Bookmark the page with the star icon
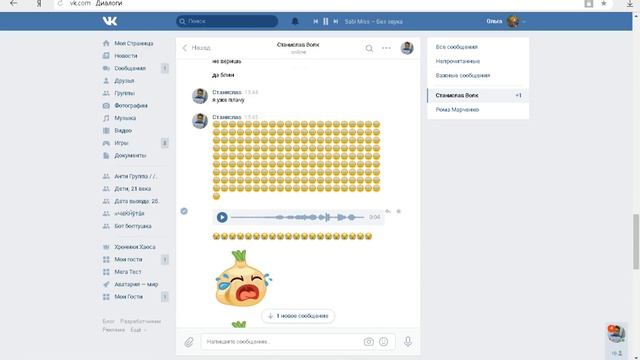The image size is (640, 360). pos(604,3)
